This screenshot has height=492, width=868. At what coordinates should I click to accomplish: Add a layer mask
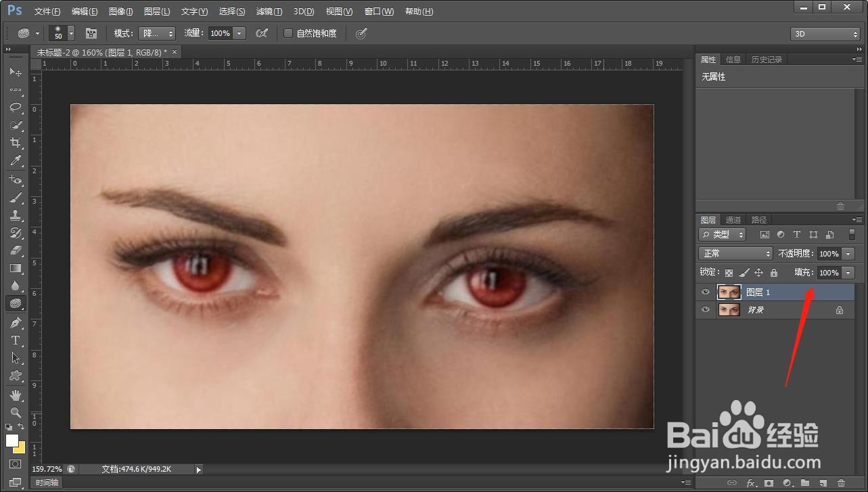point(769,483)
